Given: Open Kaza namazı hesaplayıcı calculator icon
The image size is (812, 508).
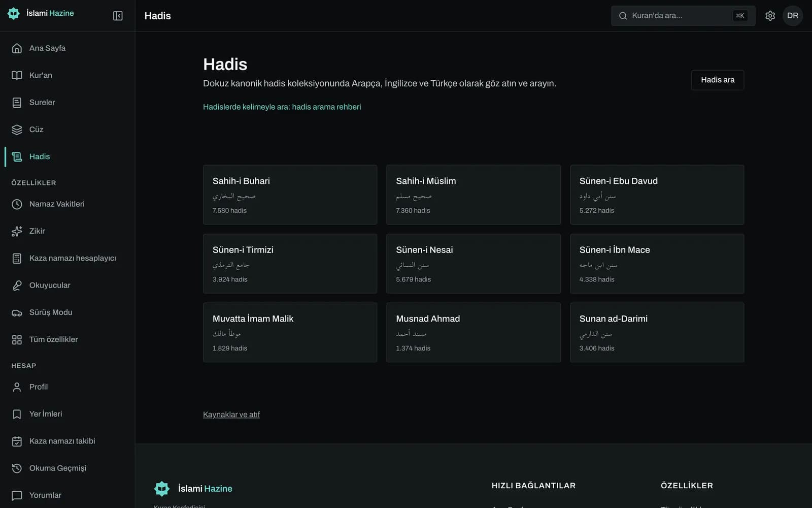Looking at the screenshot, I should [x=17, y=259].
